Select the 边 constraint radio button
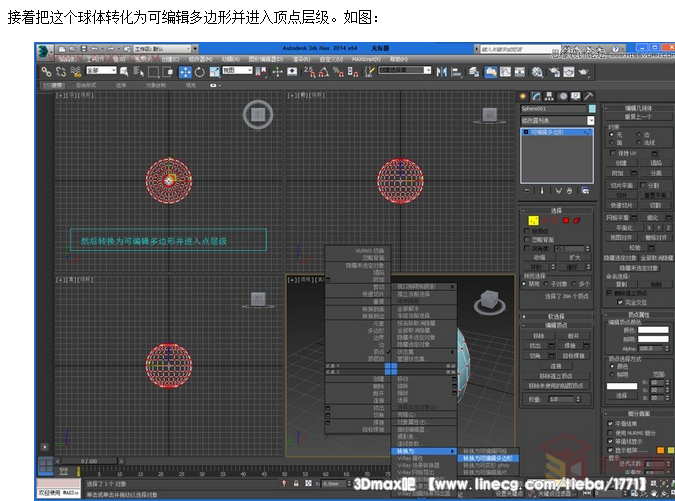This screenshot has width=675, height=501. [x=639, y=135]
